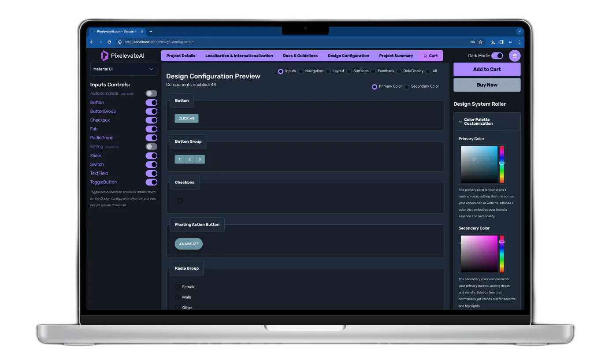
Task: Open a new browser tab with plus
Action: [151, 31]
